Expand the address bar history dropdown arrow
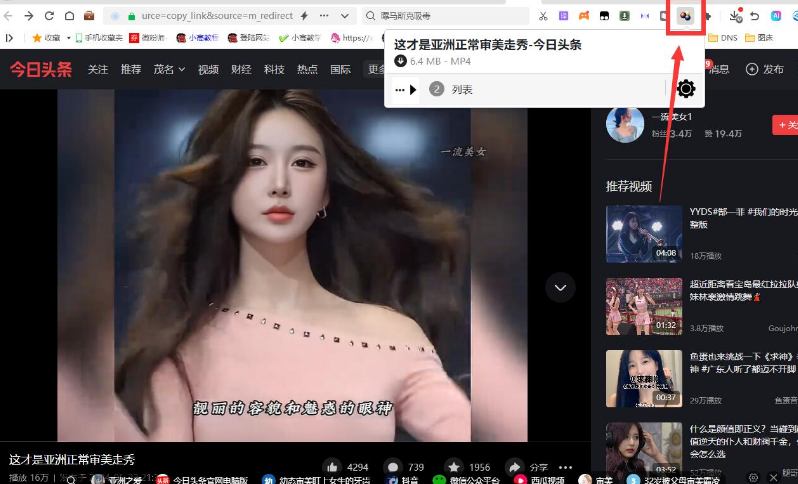798x484 pixels. click(x=345, y=16)
